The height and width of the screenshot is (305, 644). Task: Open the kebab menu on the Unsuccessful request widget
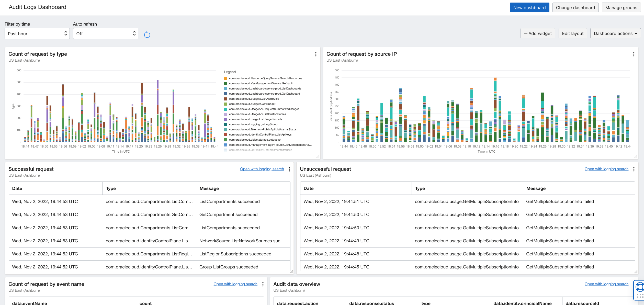point(634,169)
